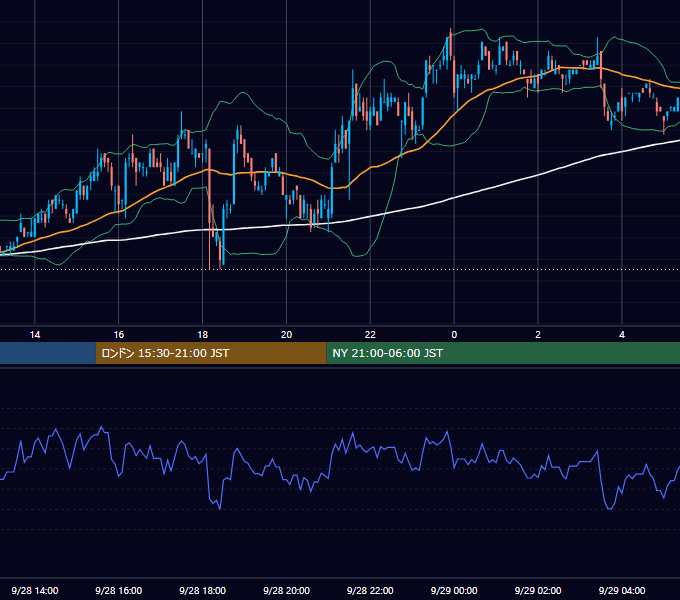Click the 9/28 20:00 date label
Screen dimensions: 680x600
(286, 590)
